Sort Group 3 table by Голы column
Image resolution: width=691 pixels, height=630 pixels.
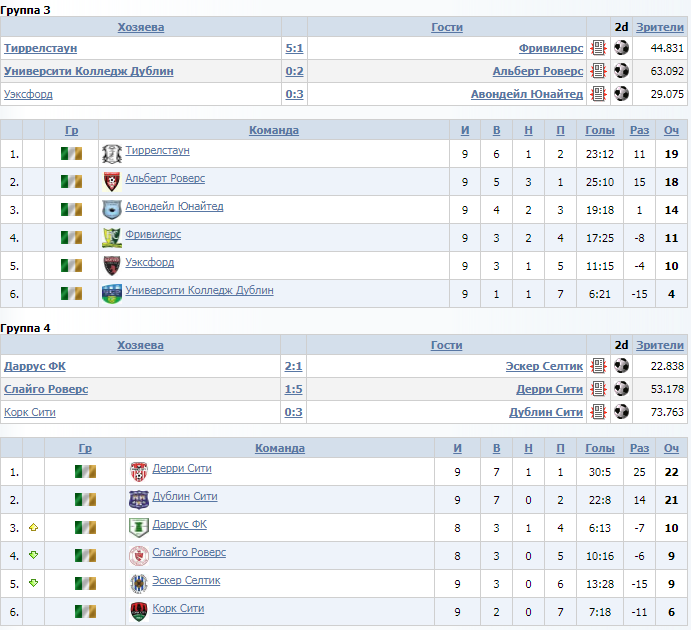[x=600, y=130]
